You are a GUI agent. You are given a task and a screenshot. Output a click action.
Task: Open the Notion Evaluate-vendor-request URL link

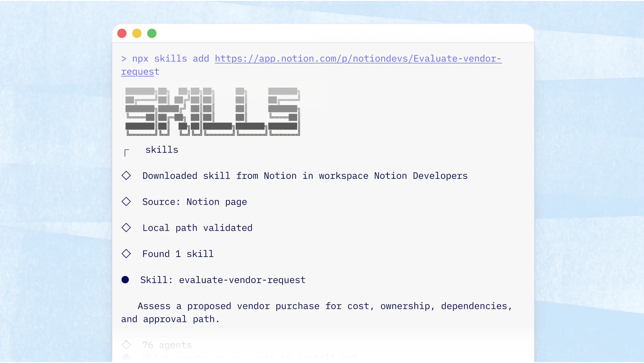[x=358, y=59]
